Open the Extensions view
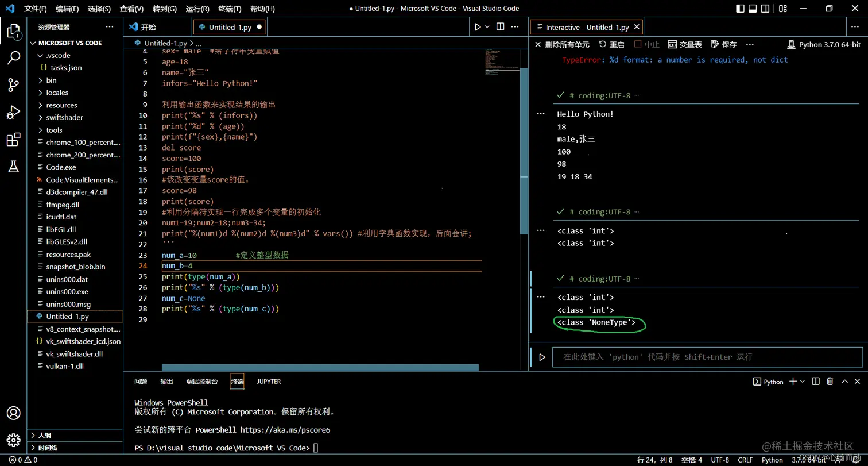Viewport: 868px width, 466px height. [x=13, y=140]
